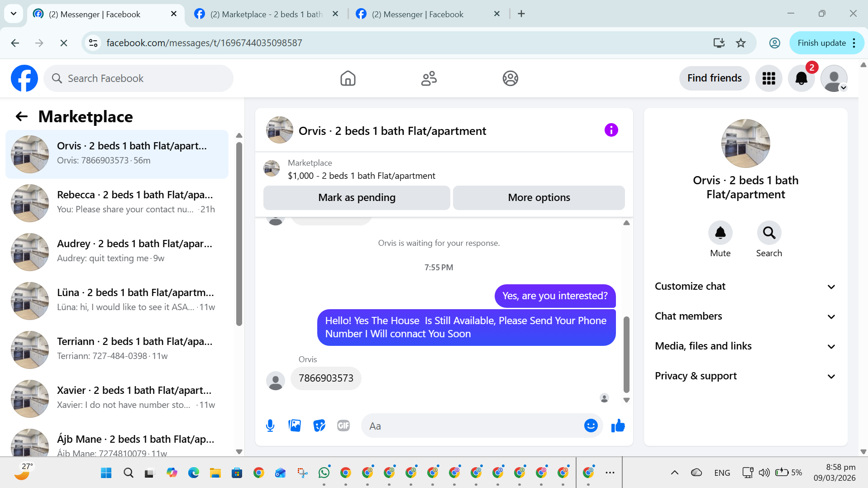868x488 pixels.
Task: Open Xavier conversation in the list
Action: tap(117, 398)
